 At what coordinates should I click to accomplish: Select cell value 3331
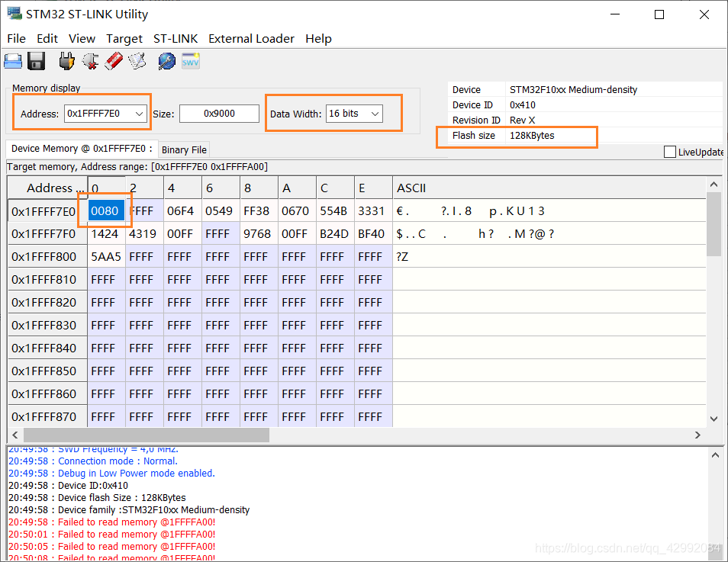[373, 211]
